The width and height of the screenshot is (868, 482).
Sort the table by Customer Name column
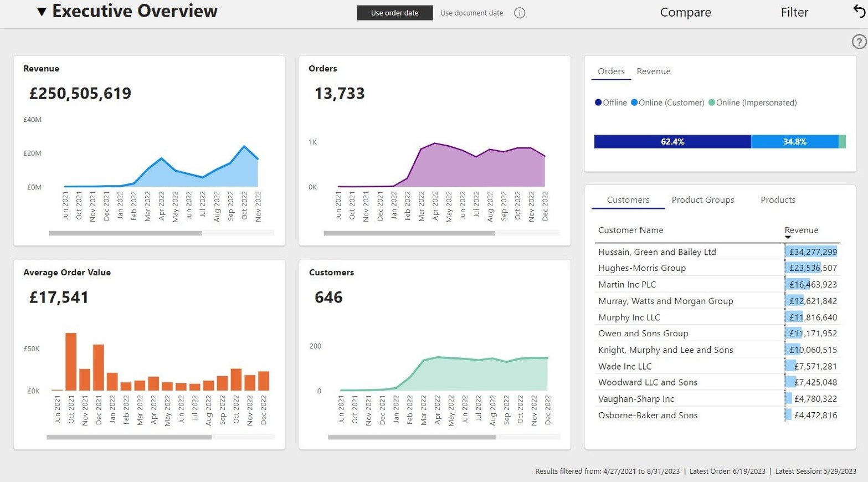[x=630, y=230]
